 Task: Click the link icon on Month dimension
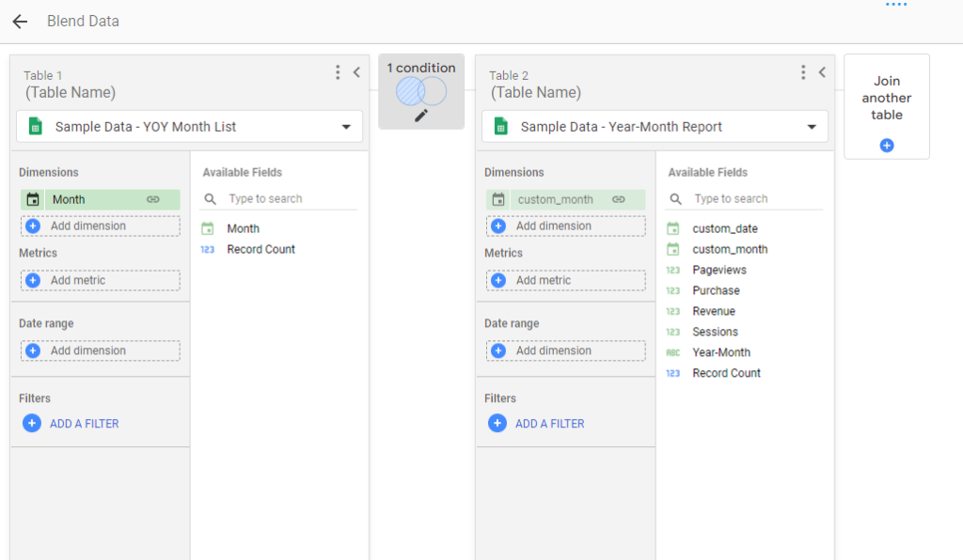[153, 199]
